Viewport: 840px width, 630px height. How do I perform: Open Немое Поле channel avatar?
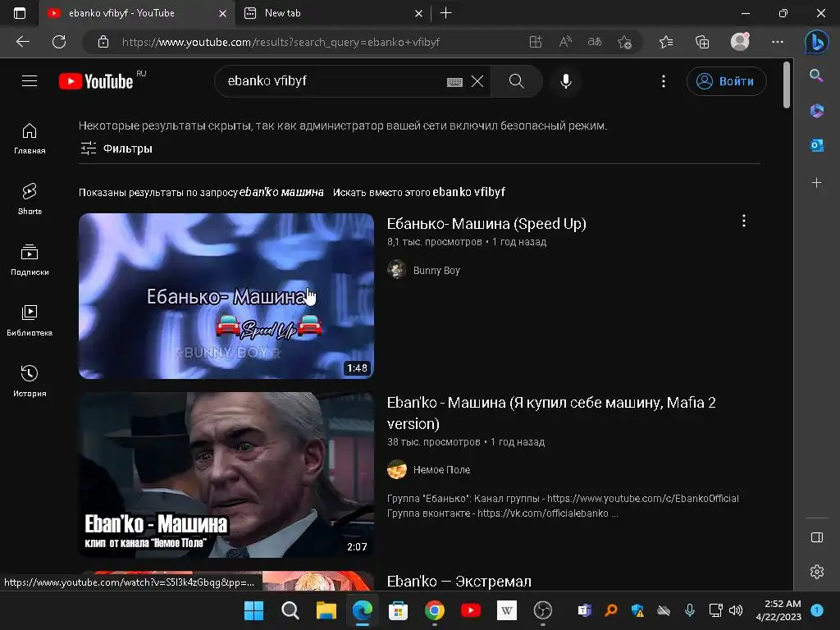(396, 469)
